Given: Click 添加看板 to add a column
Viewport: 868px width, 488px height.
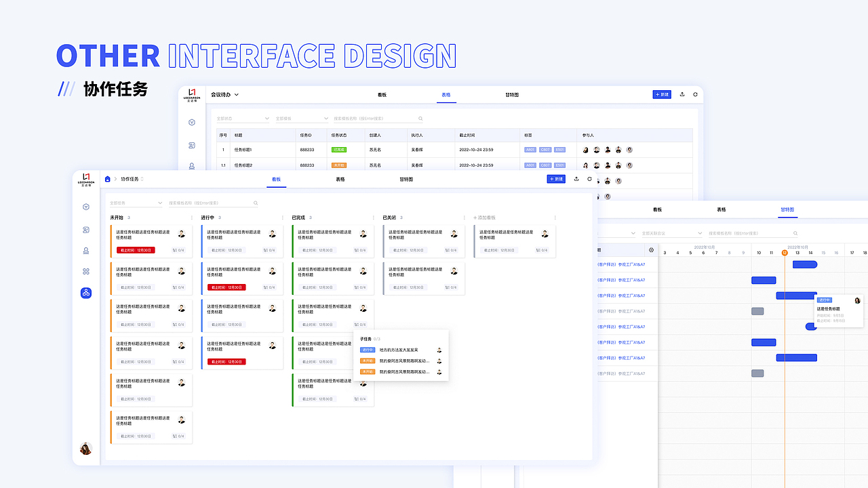Looking at the screenshot, I should (x=484, y=218).
